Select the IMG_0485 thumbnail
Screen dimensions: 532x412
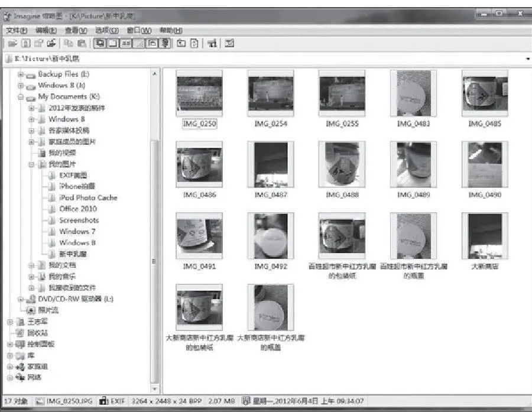click(x=484, y=93)
